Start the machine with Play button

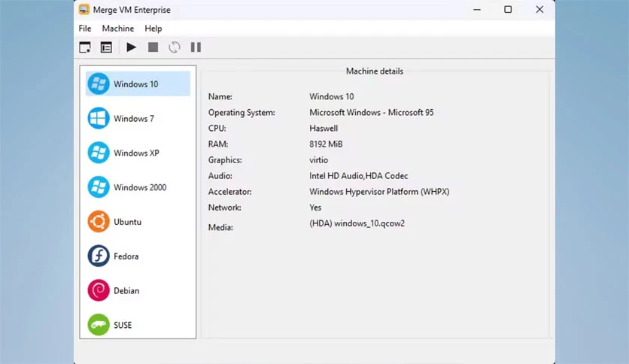131,47
